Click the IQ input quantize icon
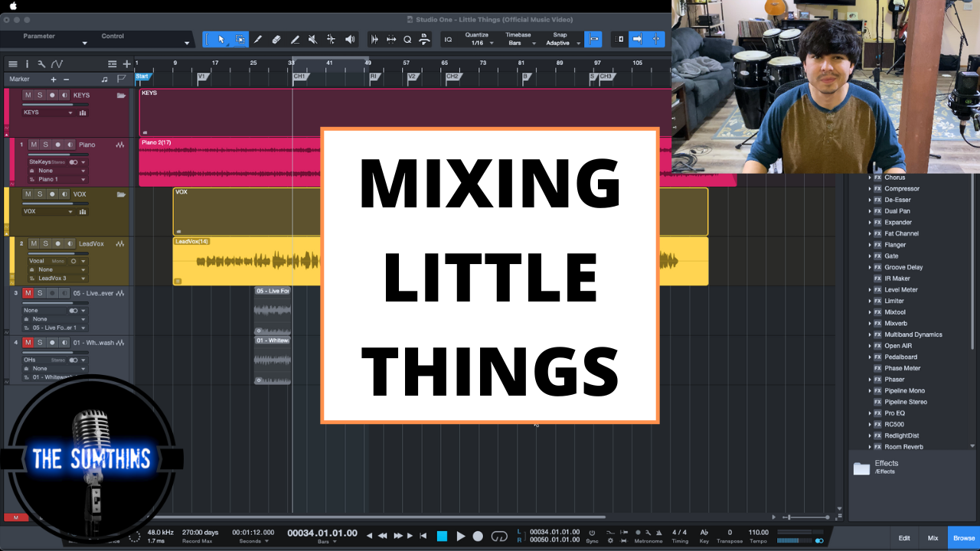This screenshot has height=551, width=980. (448, 40)
